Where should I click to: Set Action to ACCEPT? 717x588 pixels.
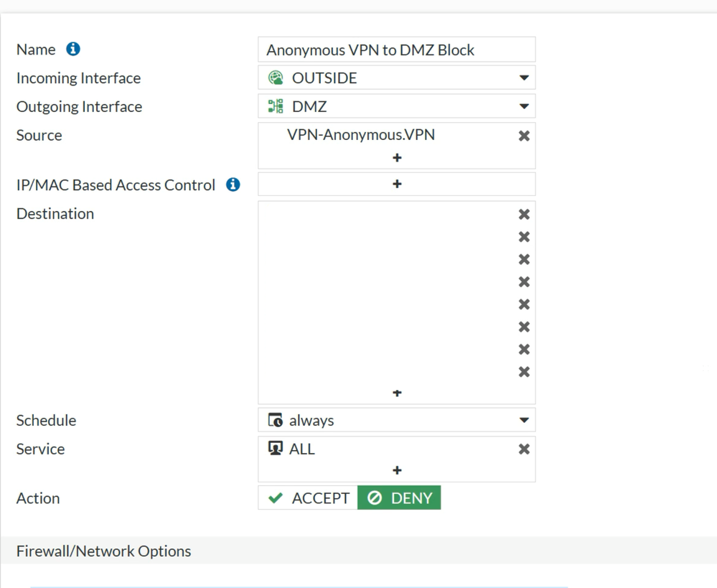[x=308, y=498]
